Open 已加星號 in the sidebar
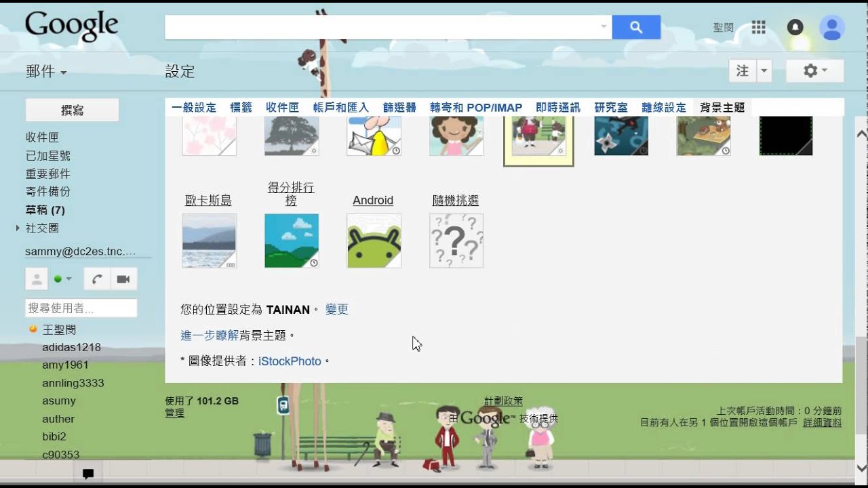 (48, 155)
